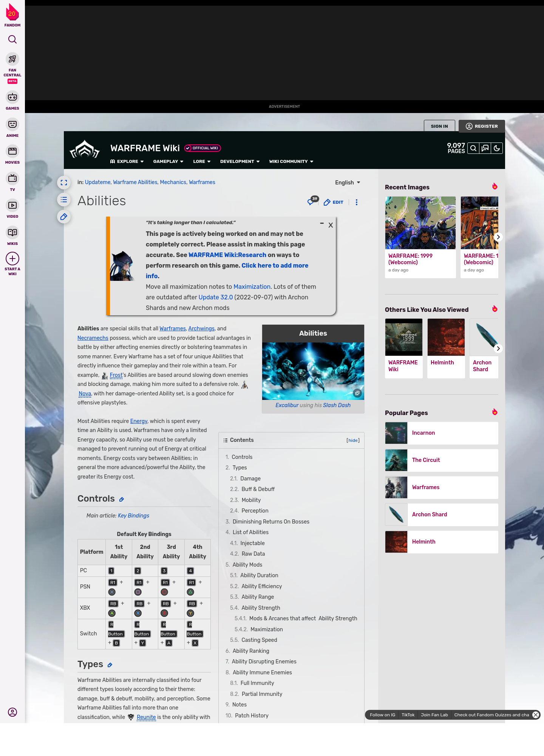544x756 pixels.
Task: Click the Edit button beside the title
Action: pos(334,202)
